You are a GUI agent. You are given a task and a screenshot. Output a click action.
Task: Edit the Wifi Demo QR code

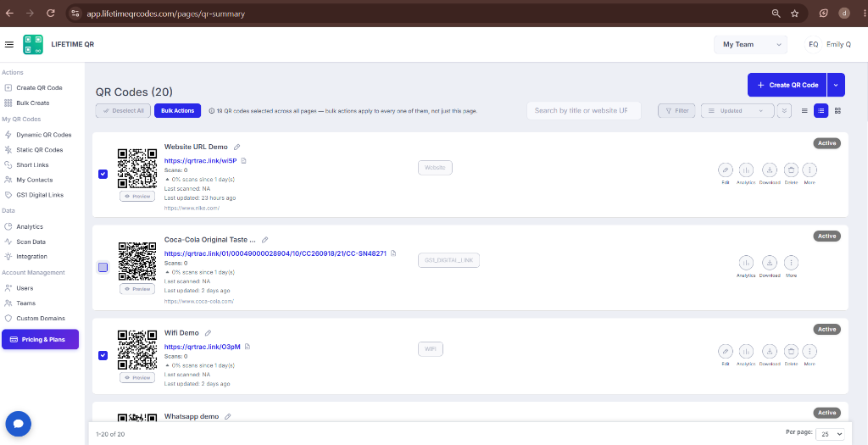pos(726,352)
